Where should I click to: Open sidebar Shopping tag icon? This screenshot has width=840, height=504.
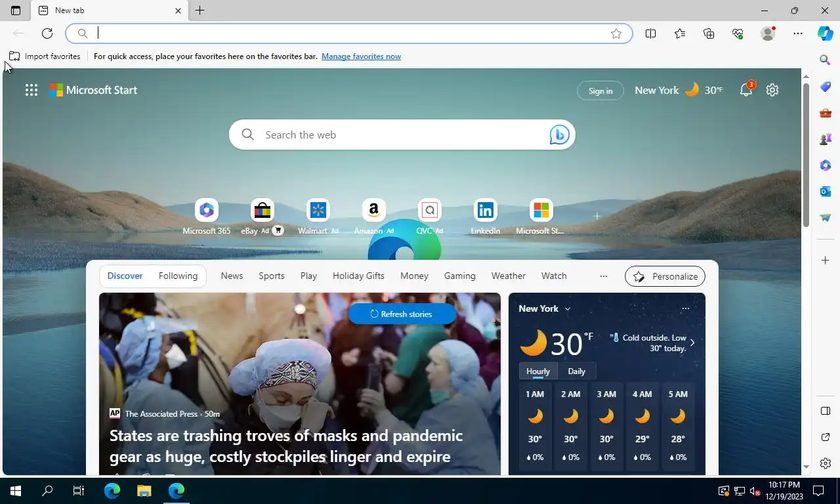pyautogui.click(x=826, y=87)
